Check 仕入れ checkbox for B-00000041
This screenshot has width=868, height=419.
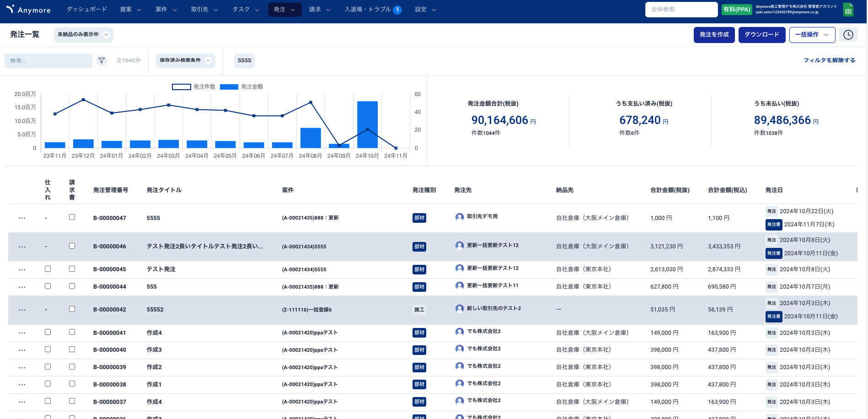(x=48, y=332)
